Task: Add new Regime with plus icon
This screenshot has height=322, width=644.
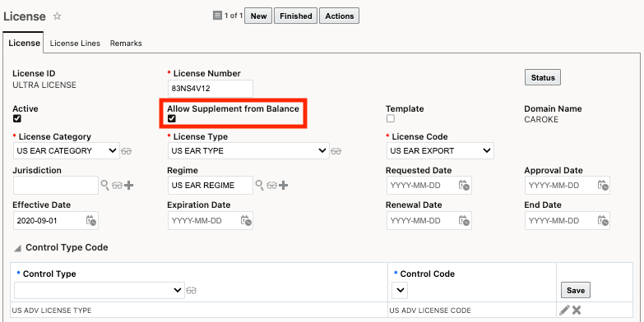Action: [x=283, y=186]
